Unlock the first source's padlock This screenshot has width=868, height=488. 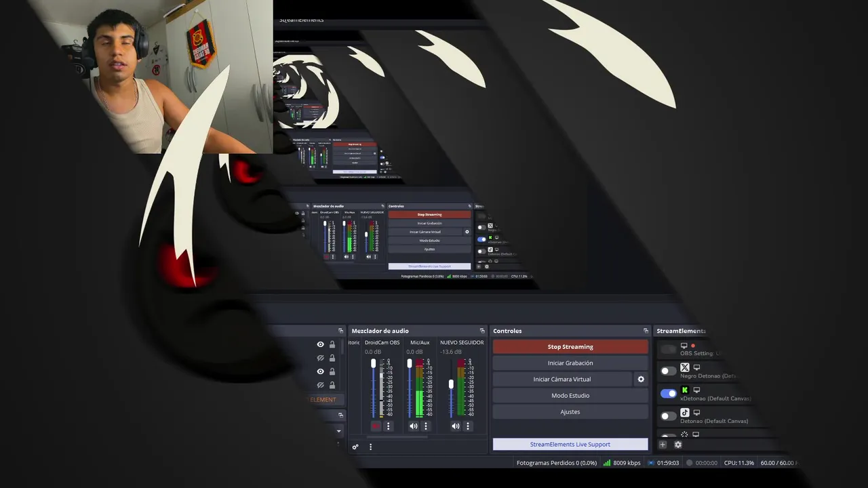(x=332, y=344)
